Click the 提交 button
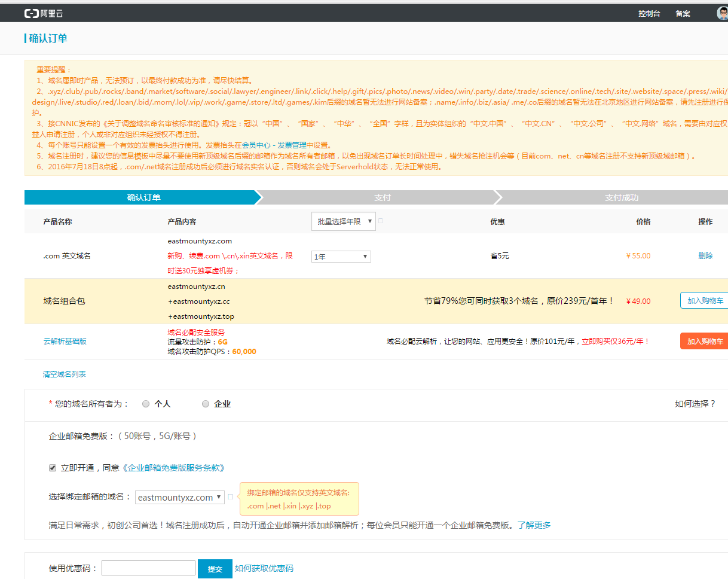 [x=215, y=569]
